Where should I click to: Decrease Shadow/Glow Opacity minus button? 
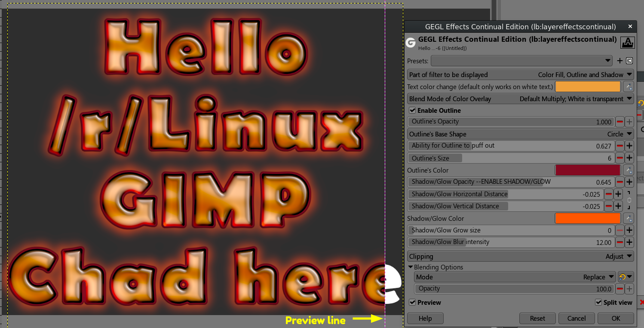point(620,182)
